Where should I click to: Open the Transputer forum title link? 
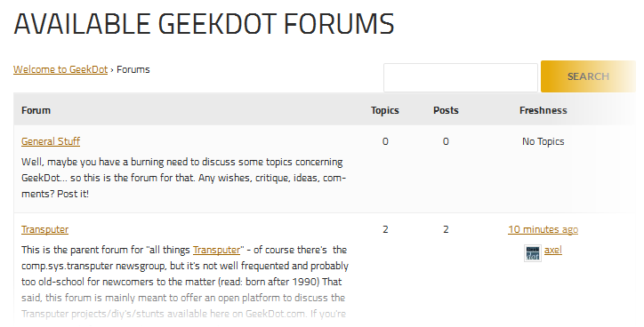44,229
